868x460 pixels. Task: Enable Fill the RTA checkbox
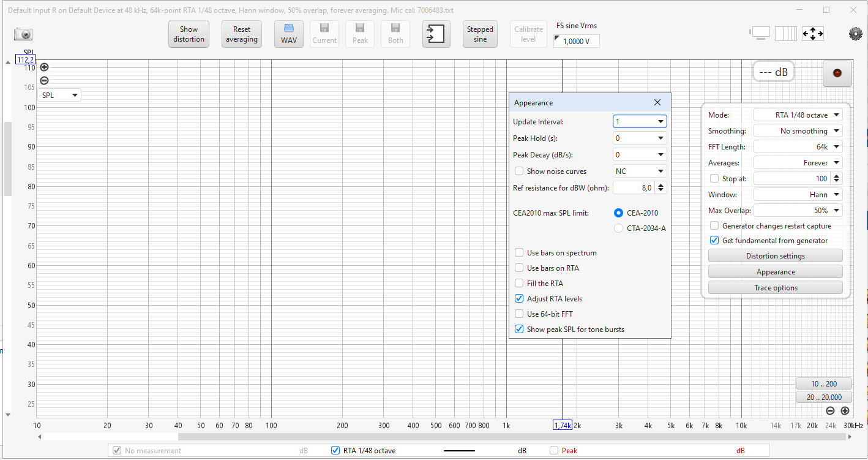tap(519, 284)
